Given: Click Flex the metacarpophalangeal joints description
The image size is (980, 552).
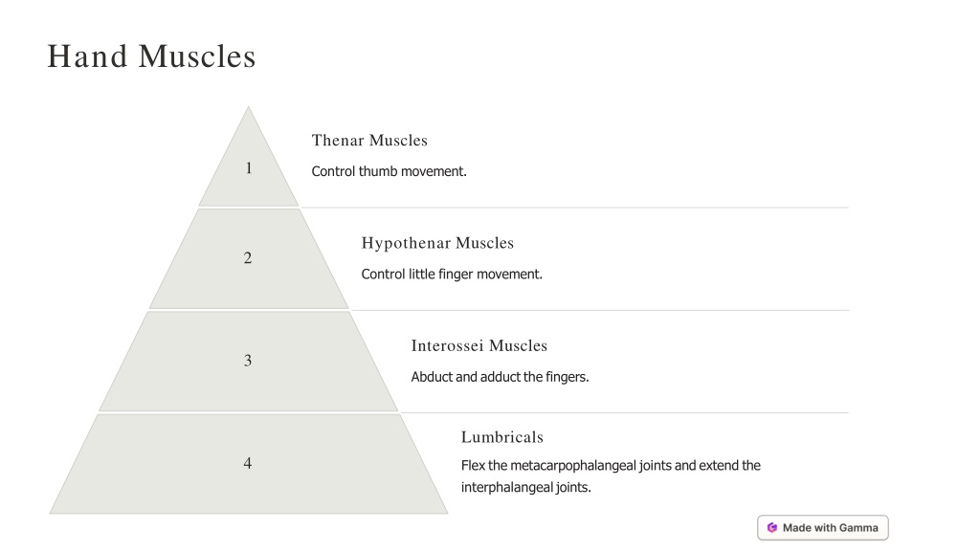Looking at the screenshot, I should pos(611,476).
